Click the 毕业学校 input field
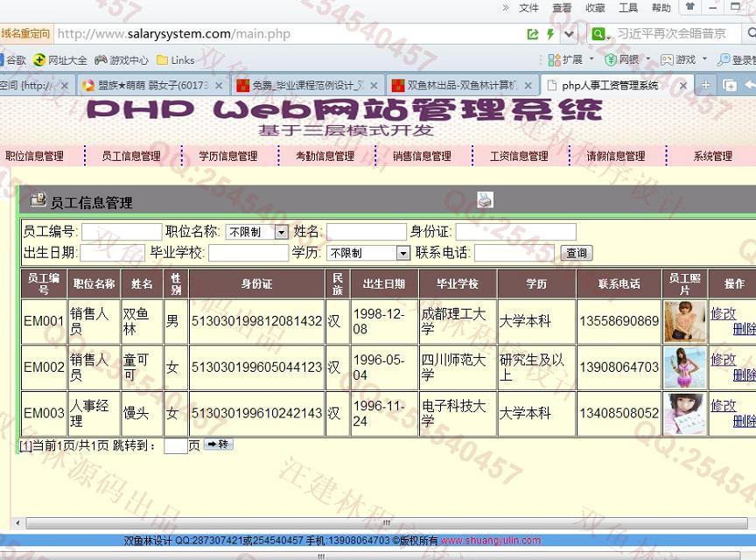The height and width of the screenshot is (560, 756). click(248, 252)
